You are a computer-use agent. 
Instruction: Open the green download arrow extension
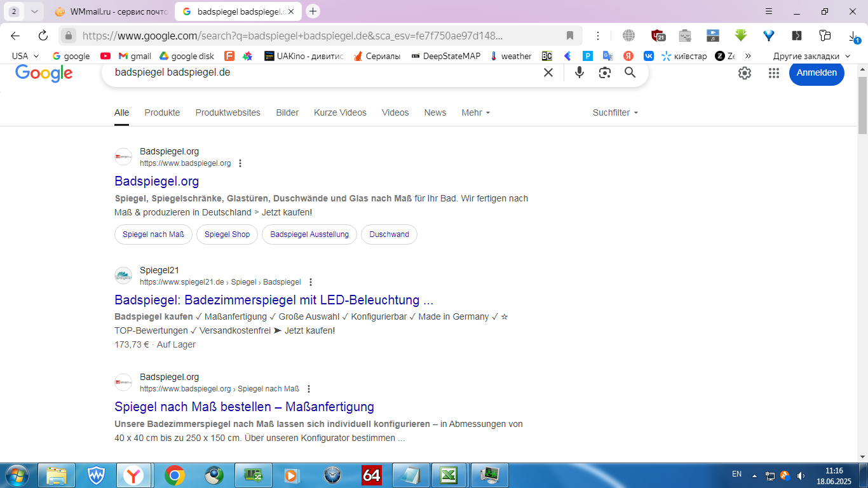point(740,36)
